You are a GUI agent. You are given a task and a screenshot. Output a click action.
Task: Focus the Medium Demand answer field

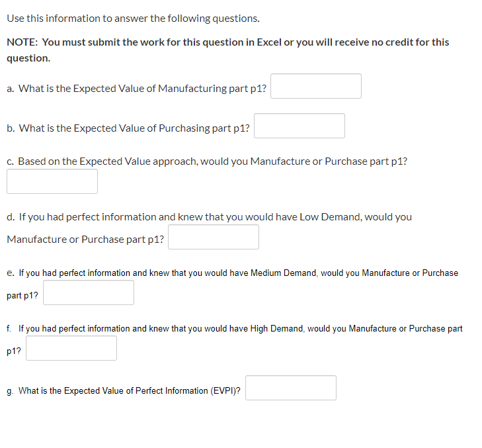(x=88, y=292)
